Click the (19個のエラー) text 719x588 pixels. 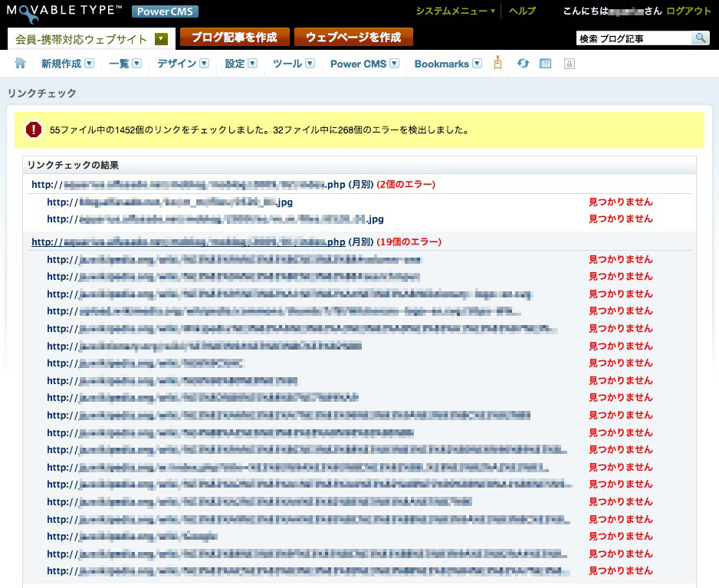(x=409, y=241)
